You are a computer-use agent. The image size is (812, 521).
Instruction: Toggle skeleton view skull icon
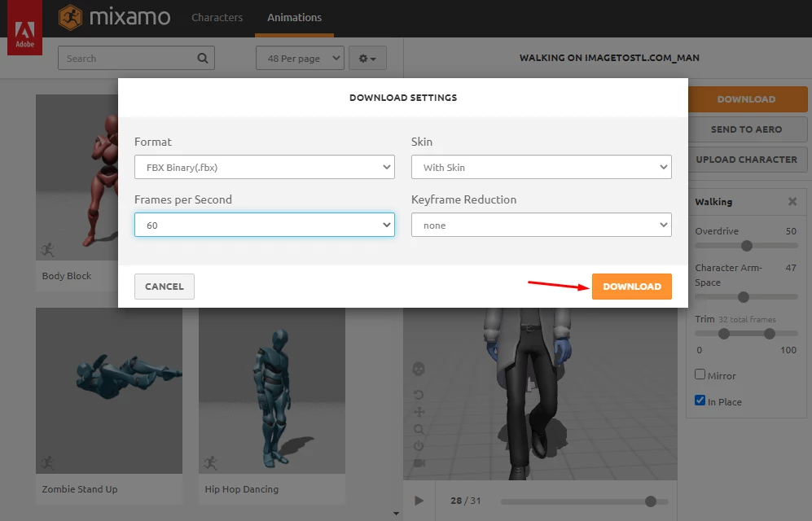click(x=419, y=369)
